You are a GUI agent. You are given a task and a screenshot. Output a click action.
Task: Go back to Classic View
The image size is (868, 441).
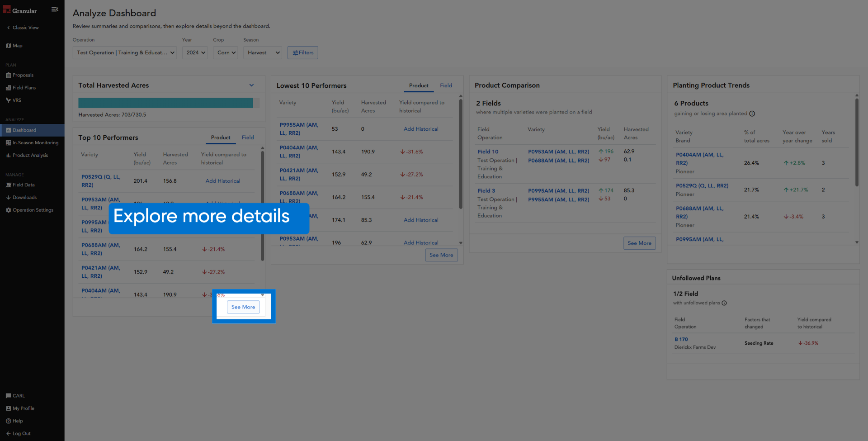tap(23, 28)
